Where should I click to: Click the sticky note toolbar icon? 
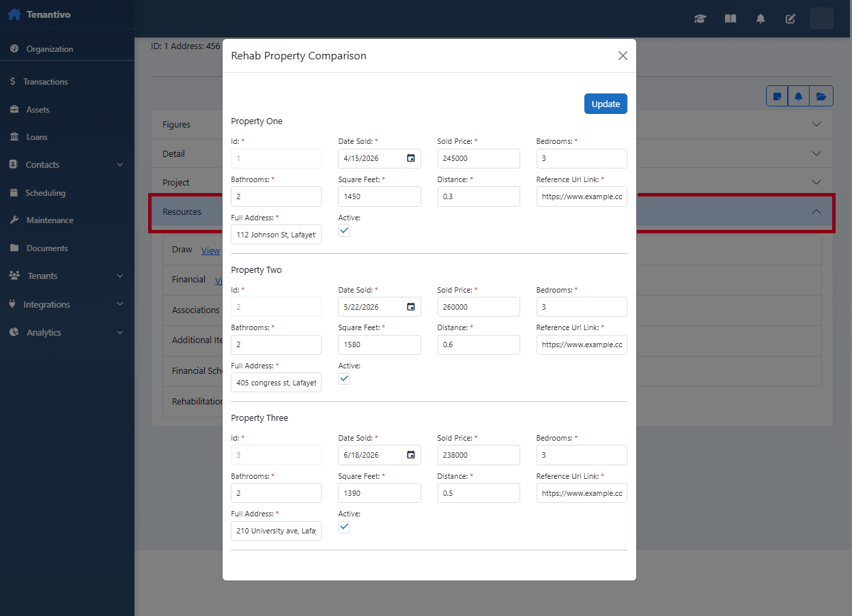coord(777,96)
